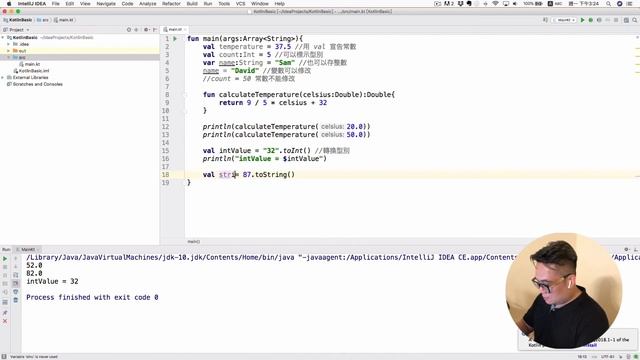Open the run configuration dropdown

pos(564,20)
